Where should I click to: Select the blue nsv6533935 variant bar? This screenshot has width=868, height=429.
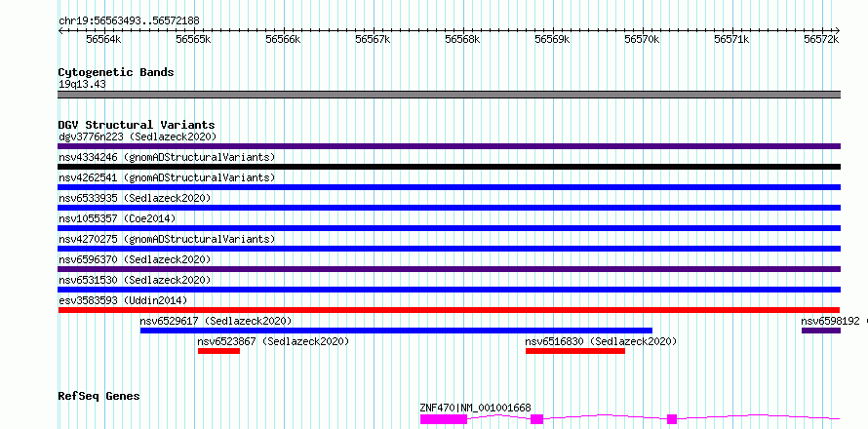click(449, 208)
